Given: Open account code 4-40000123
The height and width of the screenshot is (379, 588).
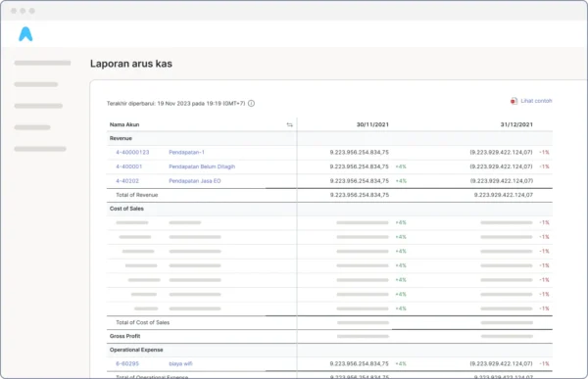Looking at the screenshot, I should 132,152.
